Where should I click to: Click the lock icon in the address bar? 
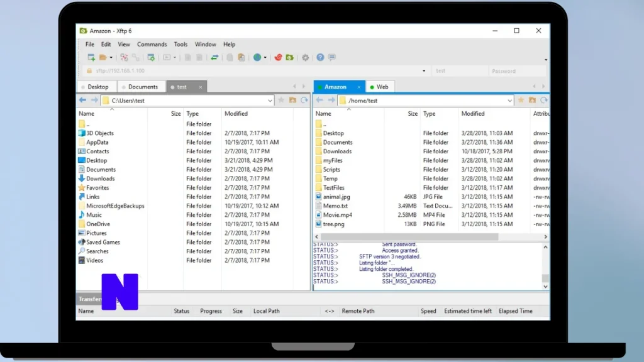[x=89, y=71]
